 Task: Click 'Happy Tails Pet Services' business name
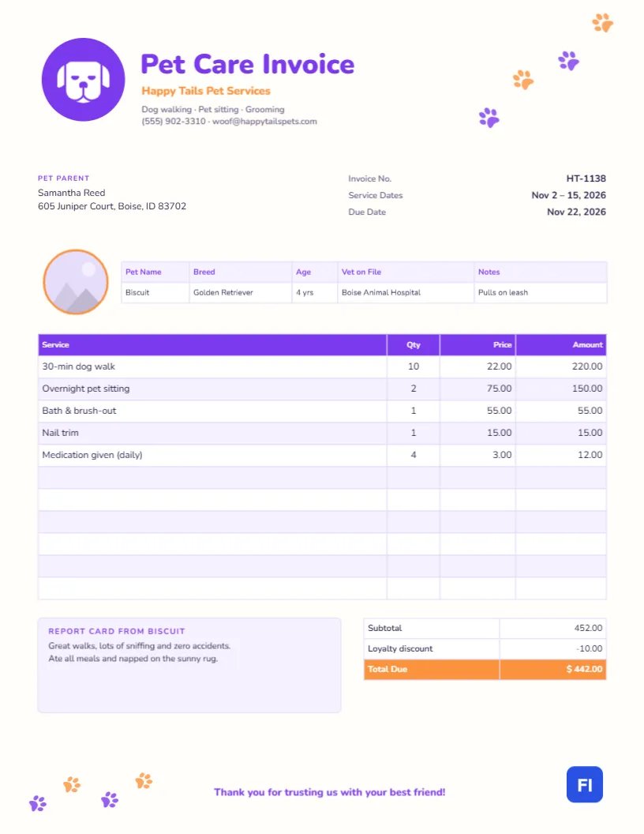click(206, 91)
